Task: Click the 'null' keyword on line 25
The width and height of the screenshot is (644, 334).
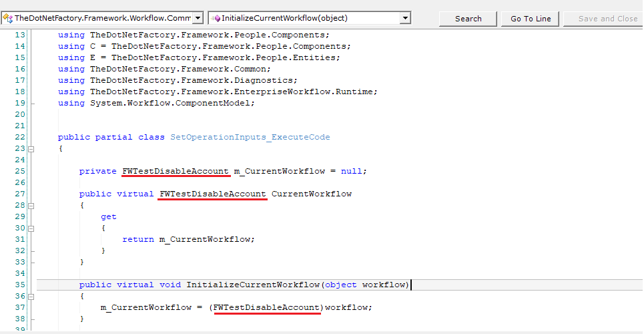Action: [351, 171]
